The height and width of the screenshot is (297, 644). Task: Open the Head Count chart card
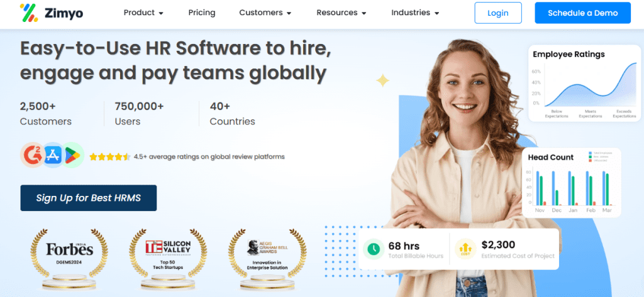(571, 183)
